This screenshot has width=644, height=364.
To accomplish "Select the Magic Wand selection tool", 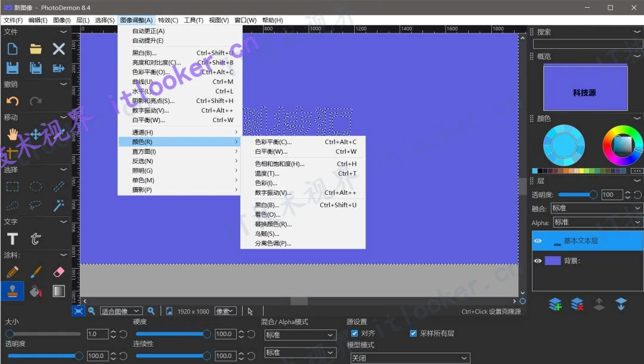I will click(58, 206).
